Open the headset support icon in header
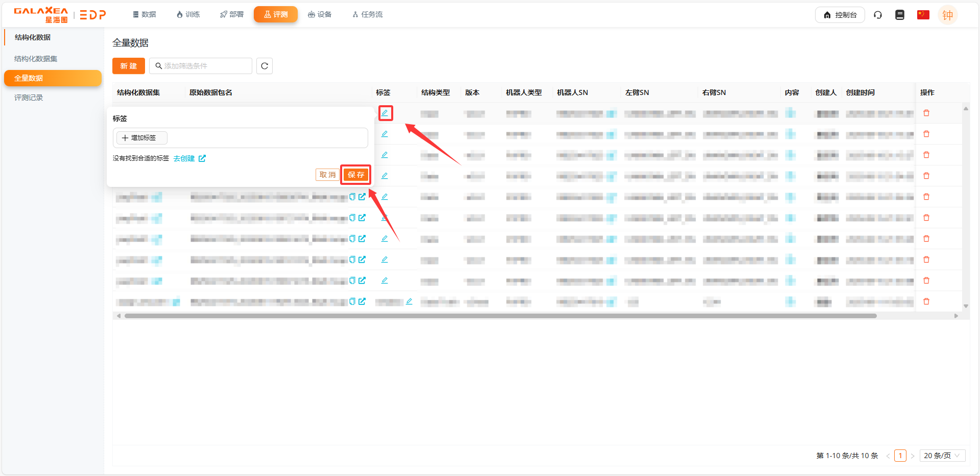Image resolution: width=980 pixels, height=476 pixels. coord(878,15)
